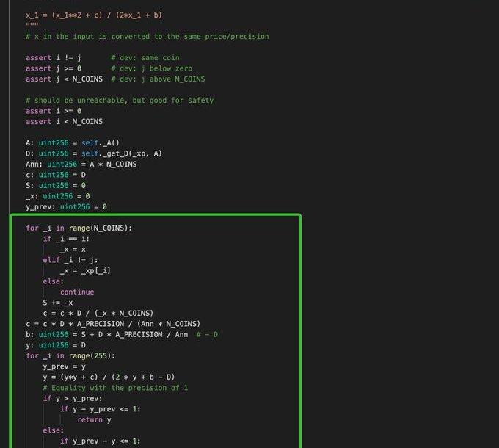Click the "assert i != j" statement
The width and height of the screenshot is (499, 448).
53,57
